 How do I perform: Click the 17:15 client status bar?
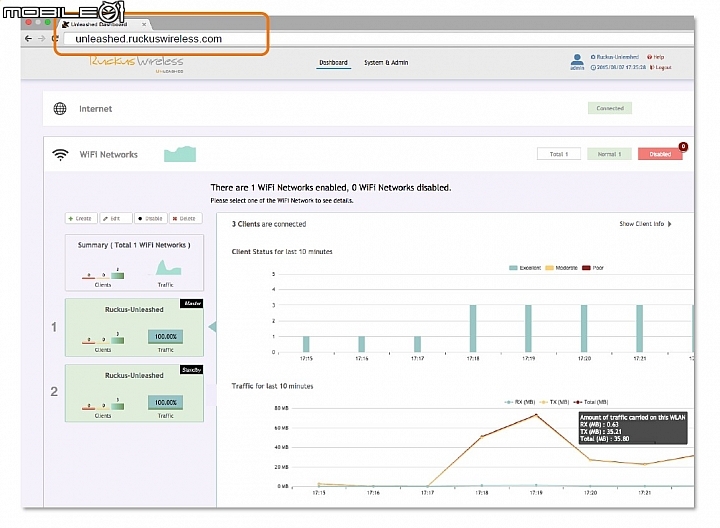(306, 344)
